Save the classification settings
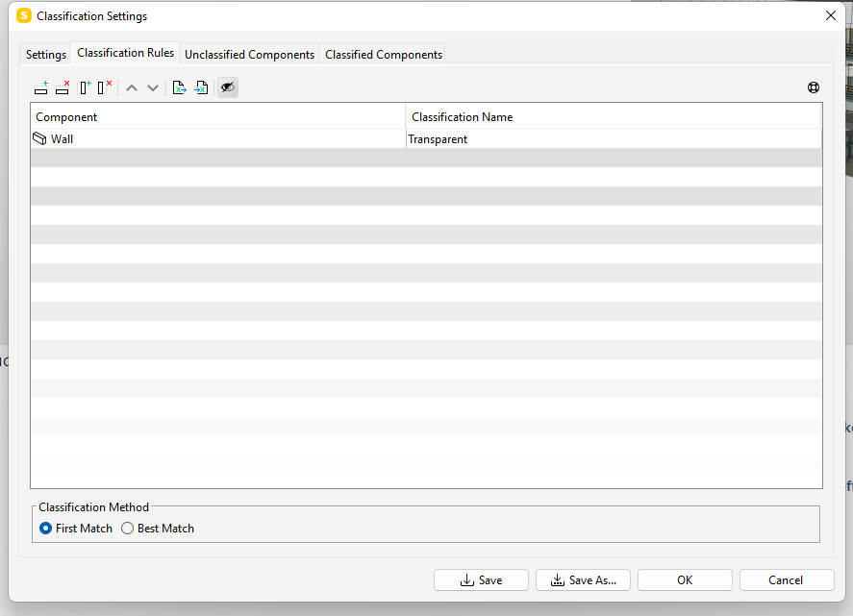The height and width of the screenshot is (616, 853). 481,580
